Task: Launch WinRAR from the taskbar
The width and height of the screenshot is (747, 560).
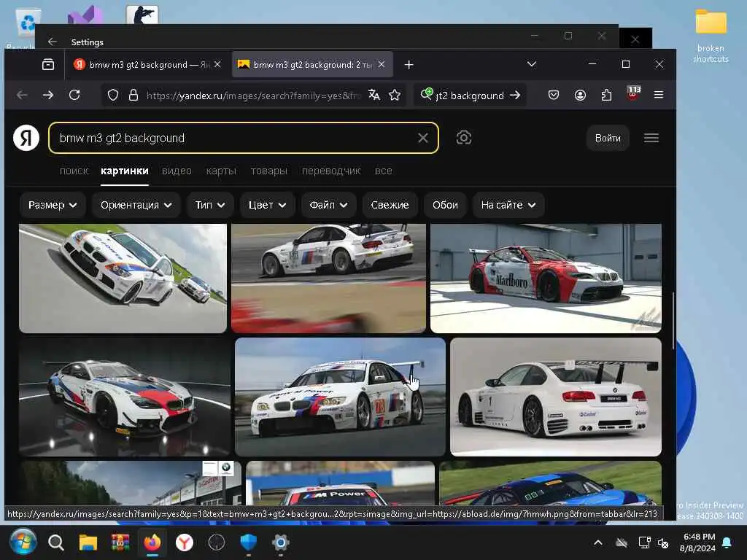Action: 120,542
